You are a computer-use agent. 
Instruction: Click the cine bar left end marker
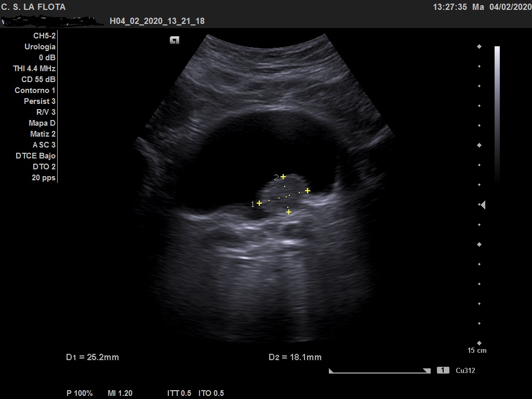click(331, 371)
